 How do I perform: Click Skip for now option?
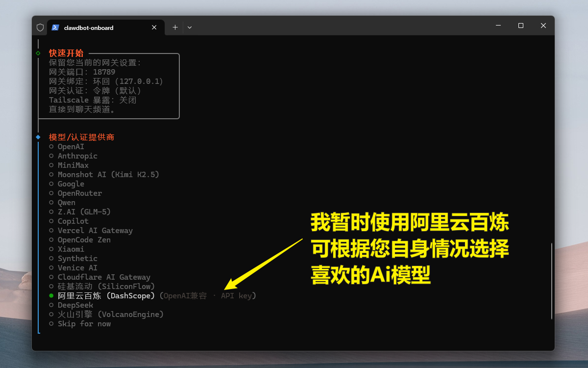point(84,324)
